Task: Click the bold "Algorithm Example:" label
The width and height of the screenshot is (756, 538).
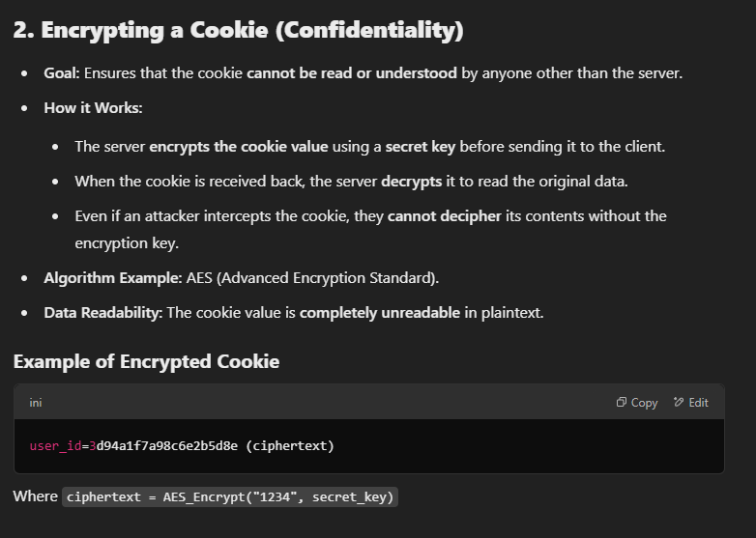Action: click(x=113, y=278)
